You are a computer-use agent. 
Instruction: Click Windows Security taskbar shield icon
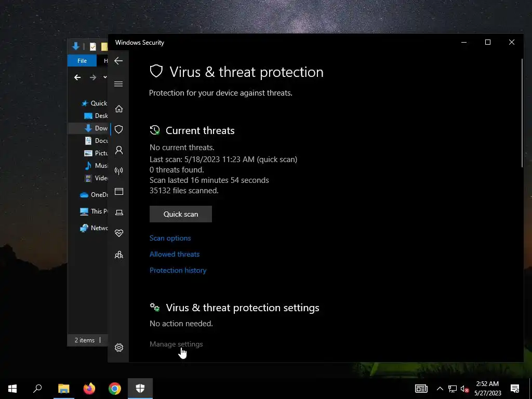[140, 389]
